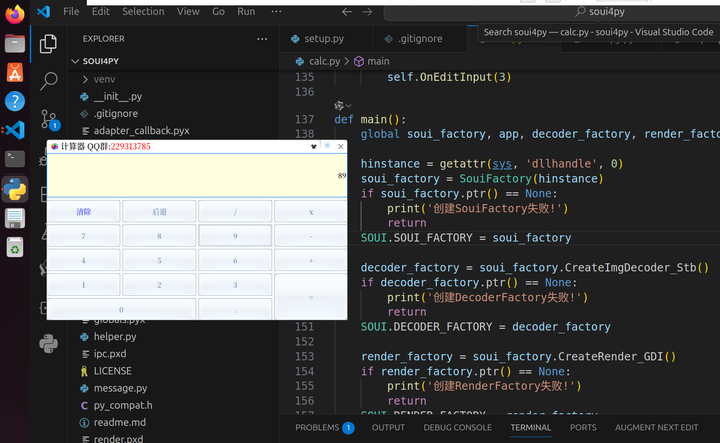Screen dimensions: 720x443
Task: Open the Explorer view in activity bar
Action: pyautogui.click(x=48, y=44)
